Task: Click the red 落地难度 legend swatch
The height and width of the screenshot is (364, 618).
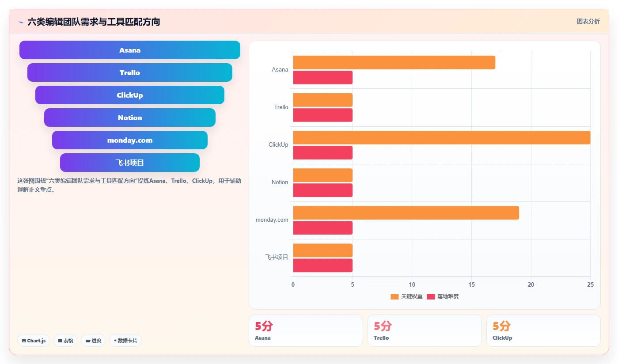Action: (431, 296)
